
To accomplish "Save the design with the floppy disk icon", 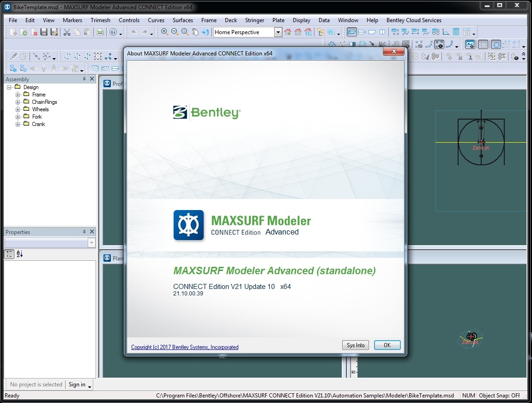I will pyautogui.click(x=44, y=32).
